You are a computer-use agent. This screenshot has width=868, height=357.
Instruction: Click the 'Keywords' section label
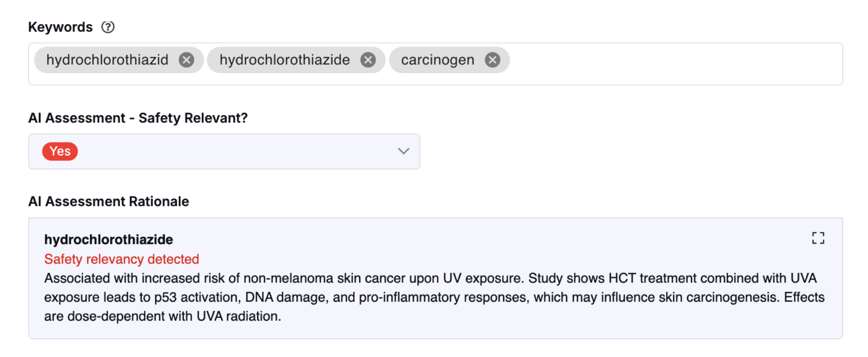coord(60,27)
